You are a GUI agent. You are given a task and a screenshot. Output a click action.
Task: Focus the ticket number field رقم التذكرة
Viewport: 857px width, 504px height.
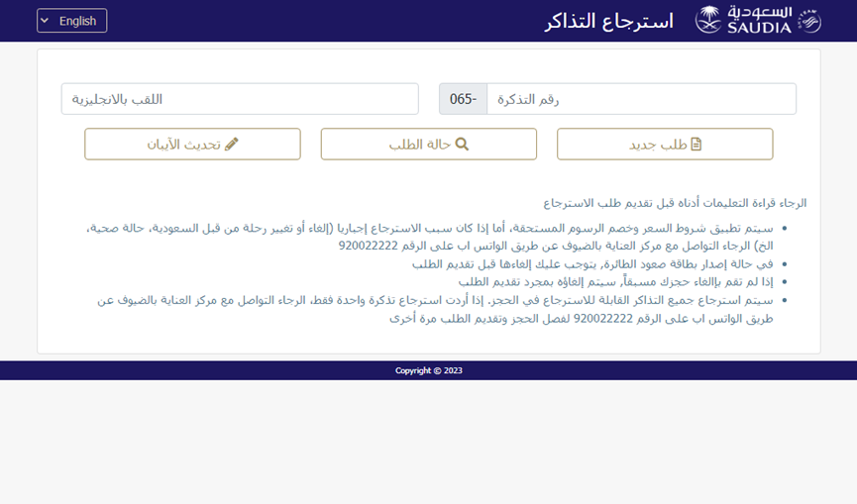click(641, 99)
